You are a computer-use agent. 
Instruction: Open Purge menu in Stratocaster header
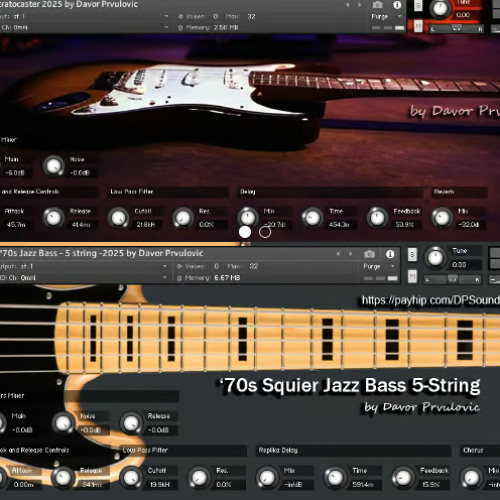coord(386,16)
